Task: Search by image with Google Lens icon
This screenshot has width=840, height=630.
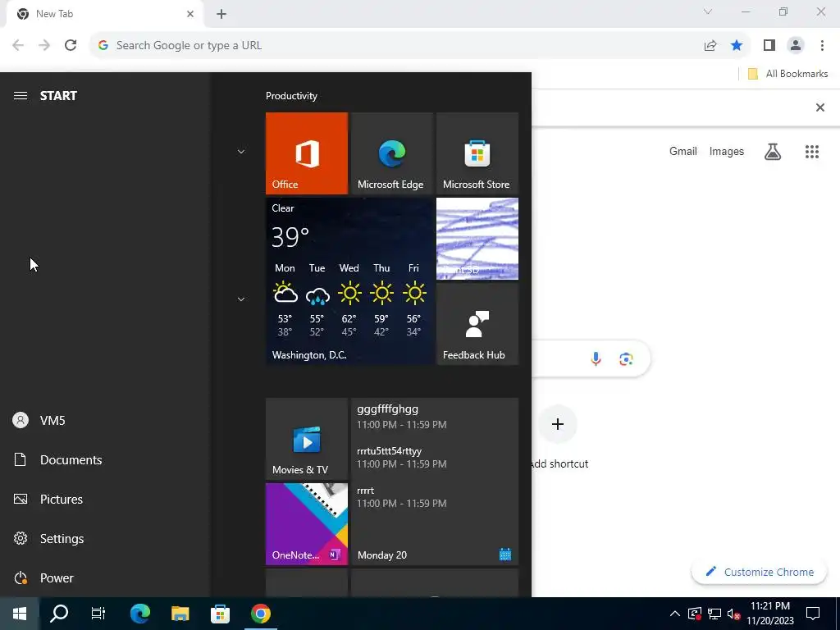Action: 626,358
